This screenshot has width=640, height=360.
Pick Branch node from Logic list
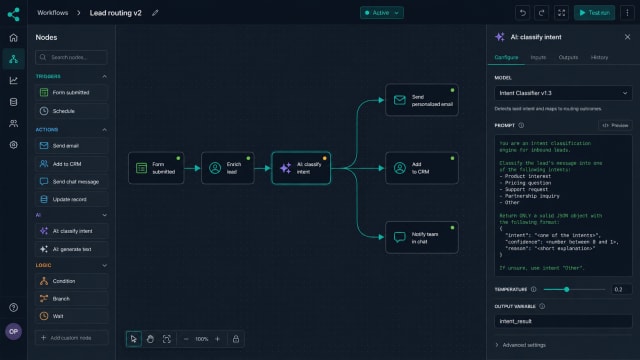(x=71, y=299)
